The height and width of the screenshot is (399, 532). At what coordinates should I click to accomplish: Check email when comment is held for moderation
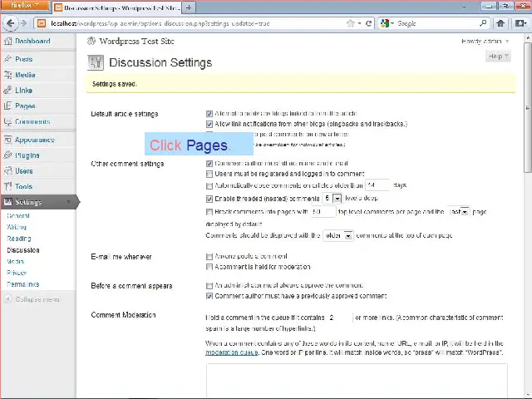[x=209, y=267]
